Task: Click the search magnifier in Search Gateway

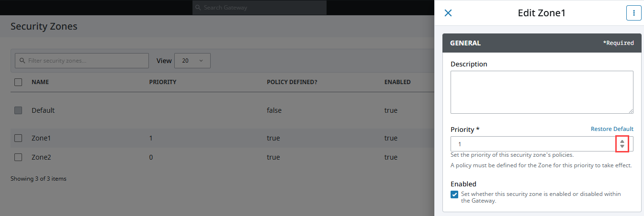Action: (199, 8)
